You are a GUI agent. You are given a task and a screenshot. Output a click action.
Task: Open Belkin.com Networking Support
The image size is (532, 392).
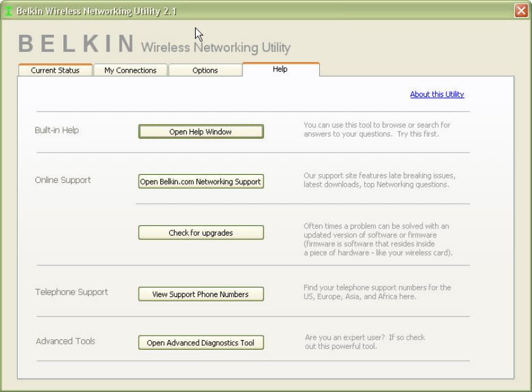point(201,182)
